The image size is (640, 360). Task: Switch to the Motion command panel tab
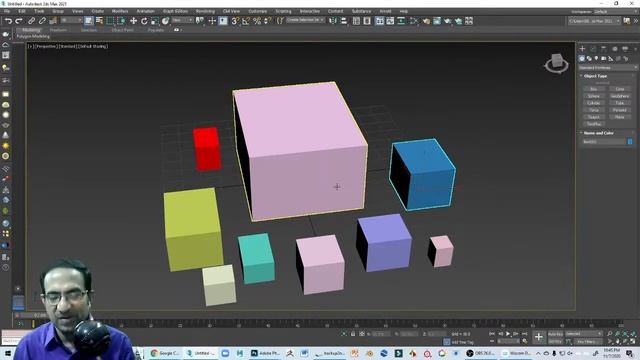pos(614,49)
